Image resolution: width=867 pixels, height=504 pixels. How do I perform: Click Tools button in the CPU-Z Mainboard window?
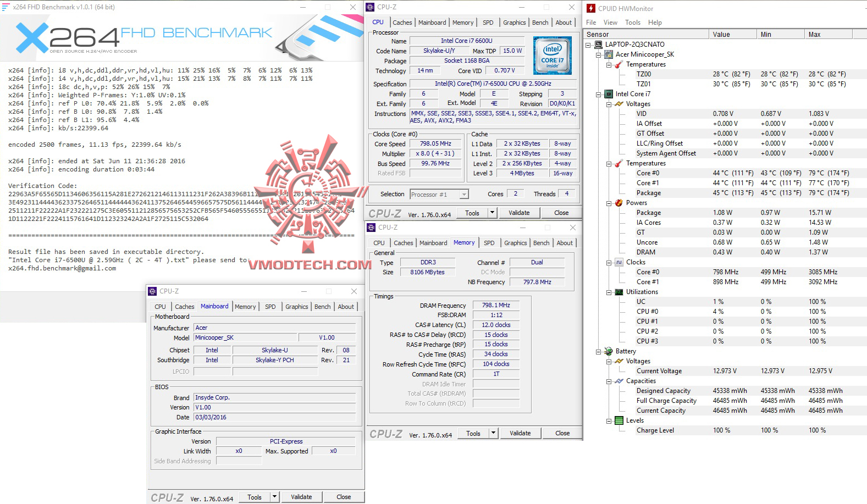(255, 497)
